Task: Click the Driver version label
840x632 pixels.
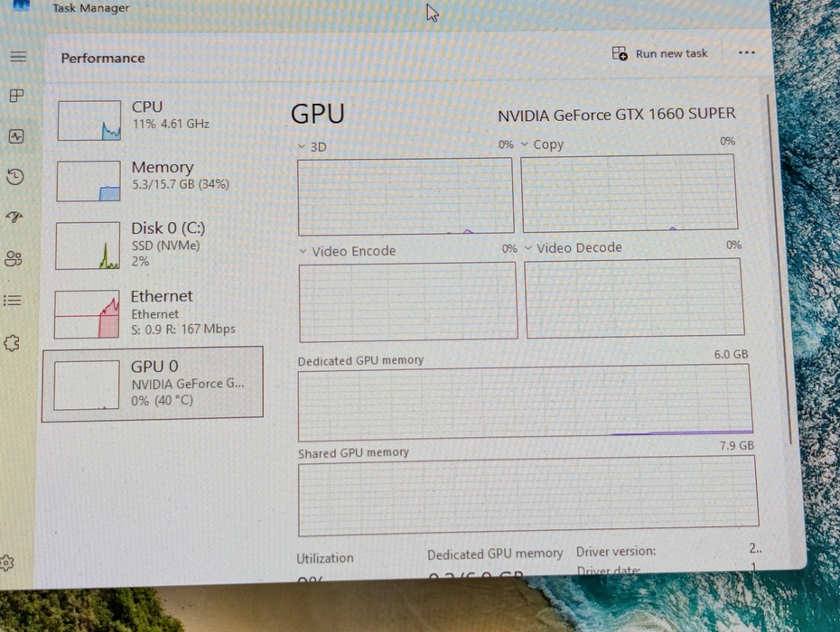Action: (x=615, y=551)
